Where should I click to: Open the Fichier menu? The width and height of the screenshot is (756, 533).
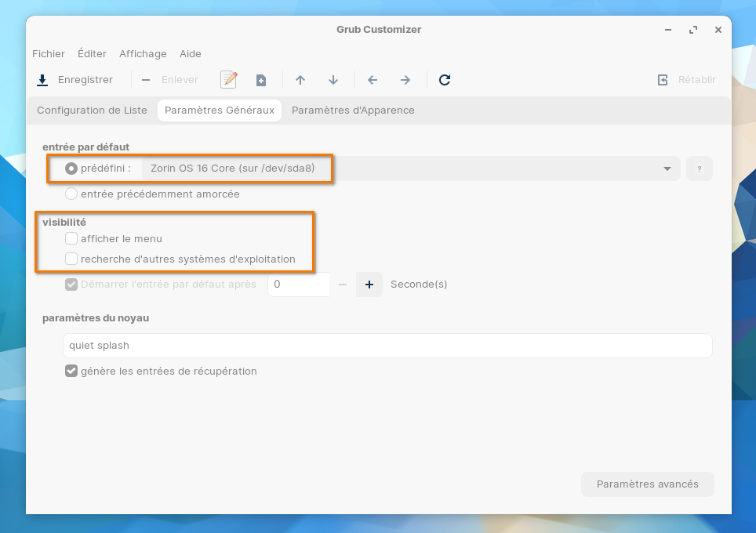tap(49, 54)
